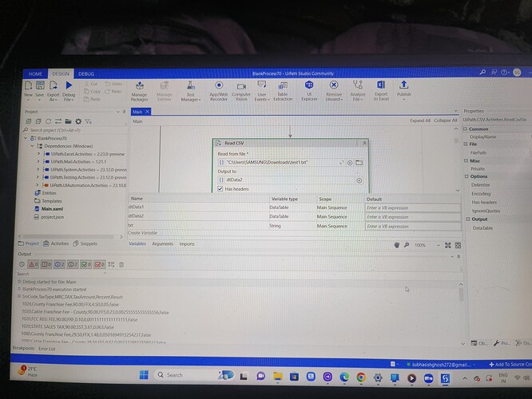The height and width of the screenshot is (399, 532).
Task: Clear the Output panel with the trash icon
Action: (121, 264)
